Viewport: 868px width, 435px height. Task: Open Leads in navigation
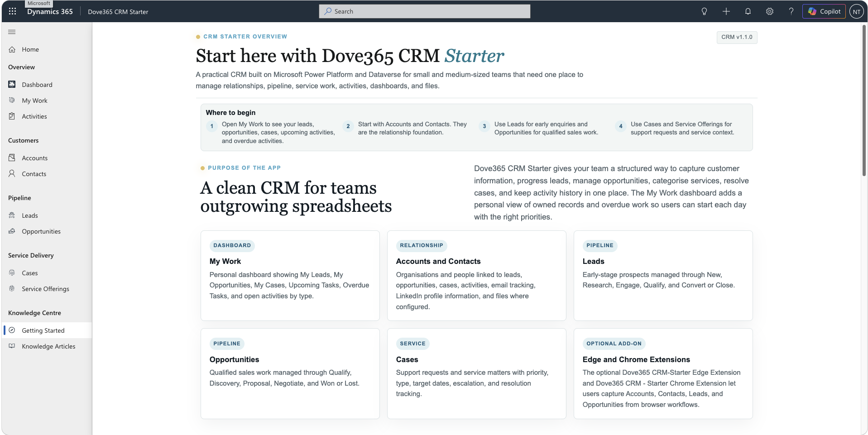point(47,215)
